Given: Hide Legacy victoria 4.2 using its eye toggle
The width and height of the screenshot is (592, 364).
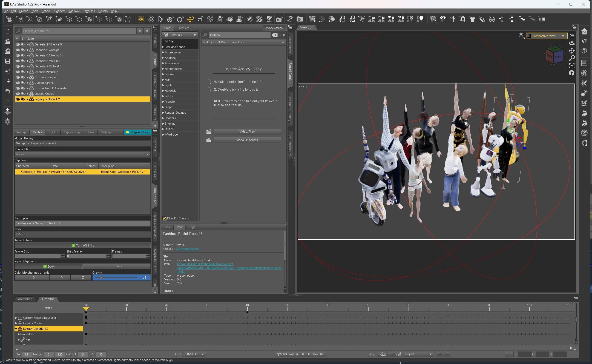Looking at the screenshot, I should pos(17,99).
